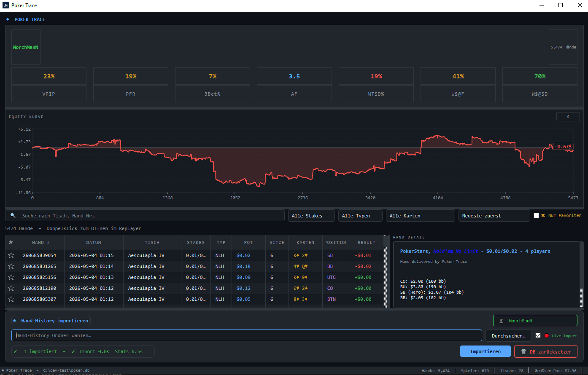The image size is (588, 375).
Task: Open the Alle Stakes filter dropdown
Action: click(x=311, y=216)
